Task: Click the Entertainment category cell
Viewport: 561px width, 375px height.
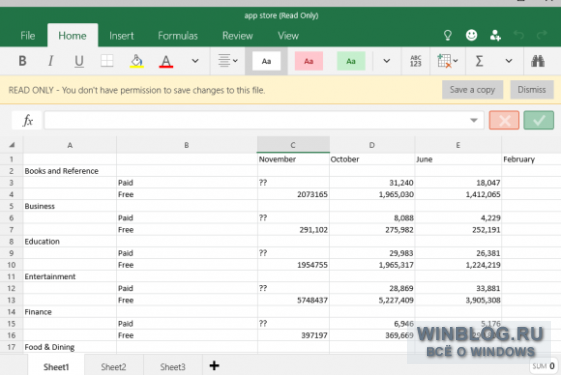Action: pos(70,277)
